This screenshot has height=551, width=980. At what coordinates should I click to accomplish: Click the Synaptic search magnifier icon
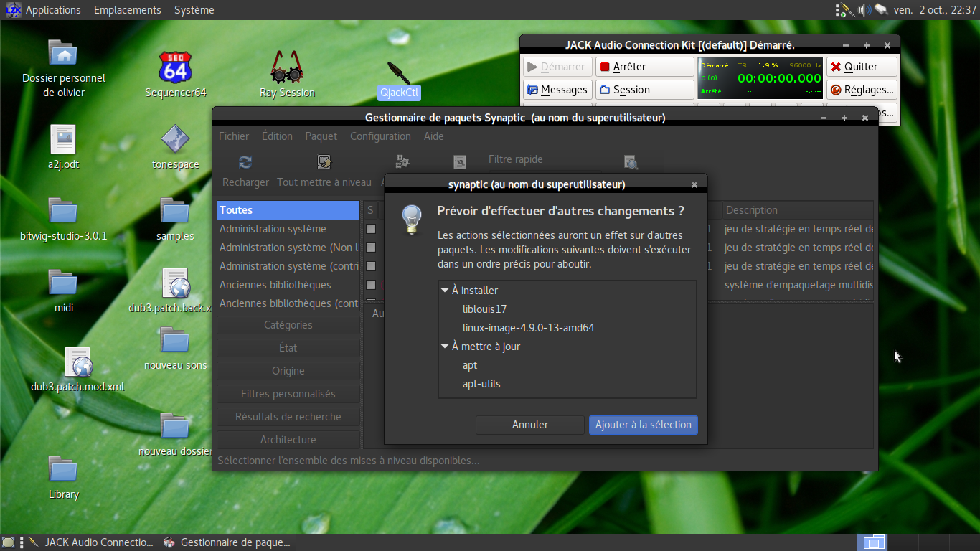[x=631, y=162]
